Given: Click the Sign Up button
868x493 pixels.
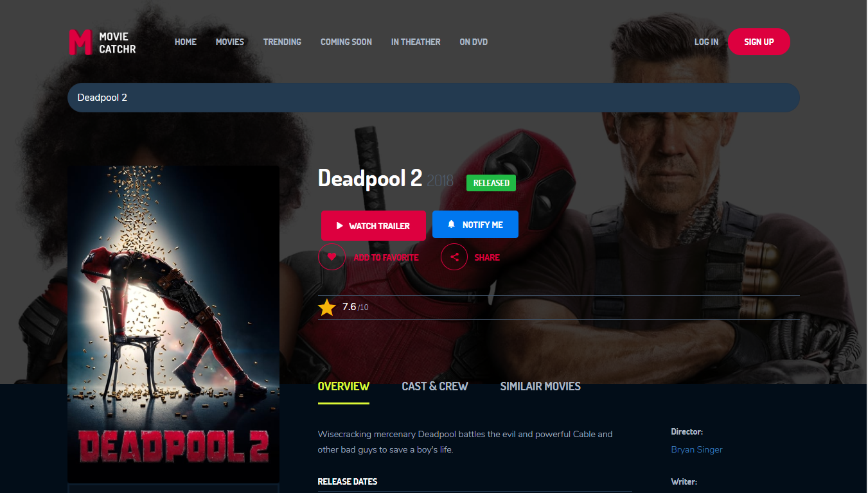Looking at the screenshot, I should tap(759, 42).
